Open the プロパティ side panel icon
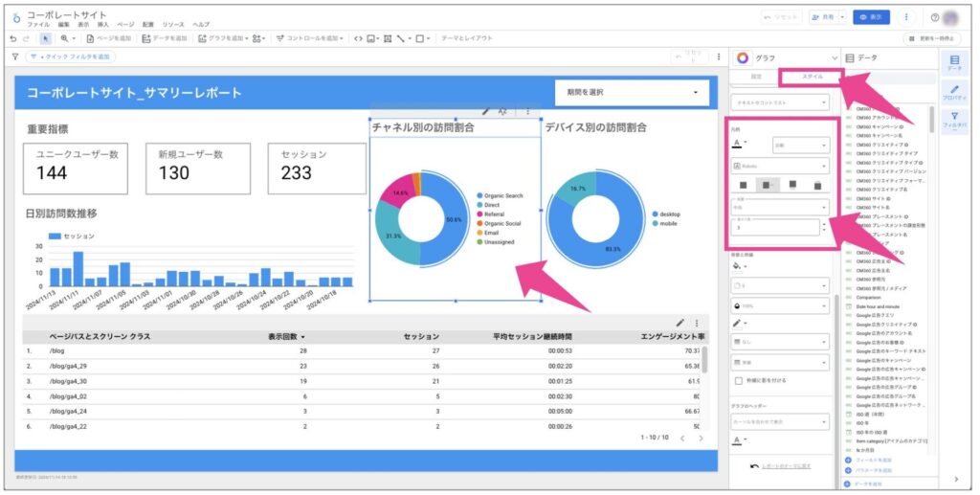The height and width of the screenshot is (495, 980). [x=954, y=93]
